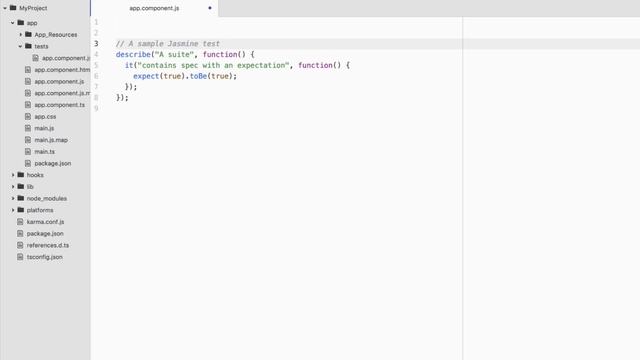This screenshot has width=640, height=360.
Task: Expand the platforms folder arrow
Action: (13, 210)
